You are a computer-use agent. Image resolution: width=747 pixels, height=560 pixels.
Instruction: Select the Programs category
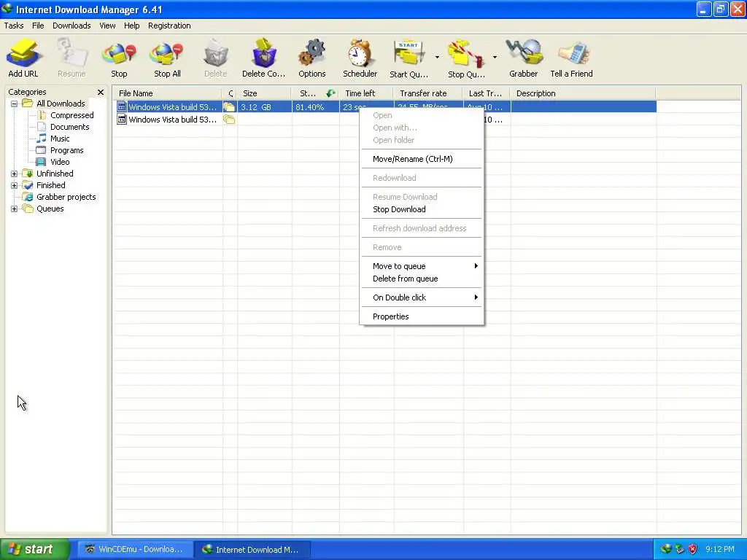pos(66,150)
